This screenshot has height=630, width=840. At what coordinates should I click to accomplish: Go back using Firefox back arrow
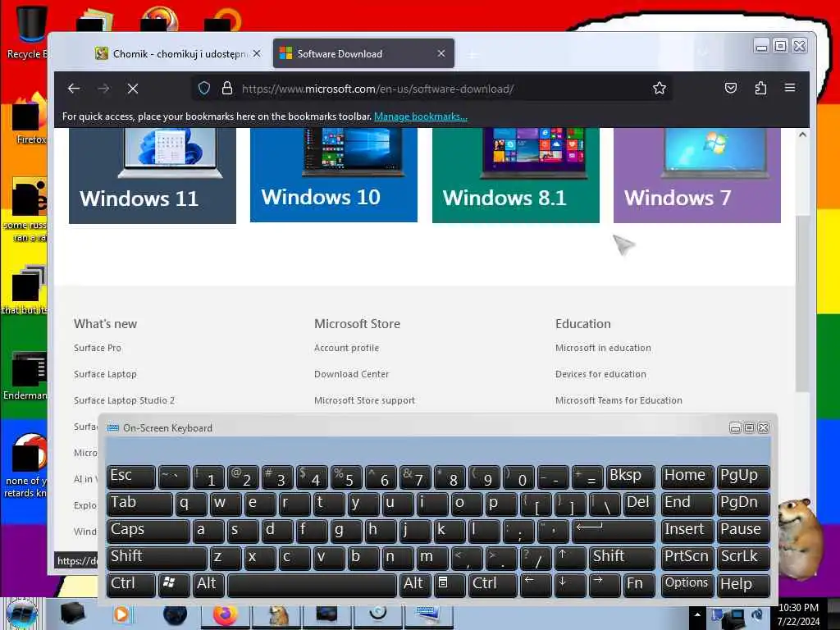[x=74, y=89]
